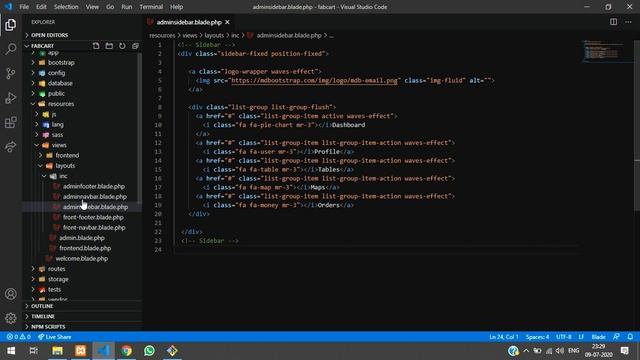This screenshot has width=640, height=360.
Task: Refresh the FABCART explorer tree
Action: point(122,46)
